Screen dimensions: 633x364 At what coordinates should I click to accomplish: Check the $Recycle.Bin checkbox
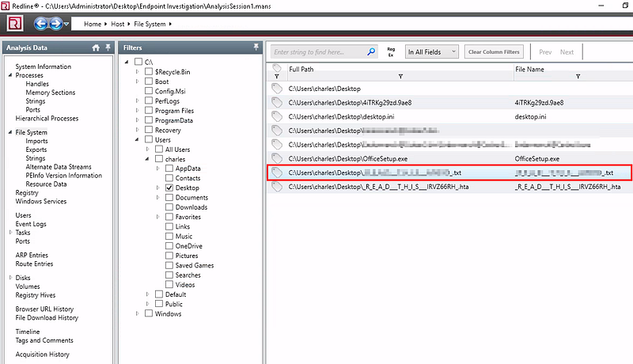[149, 71]
